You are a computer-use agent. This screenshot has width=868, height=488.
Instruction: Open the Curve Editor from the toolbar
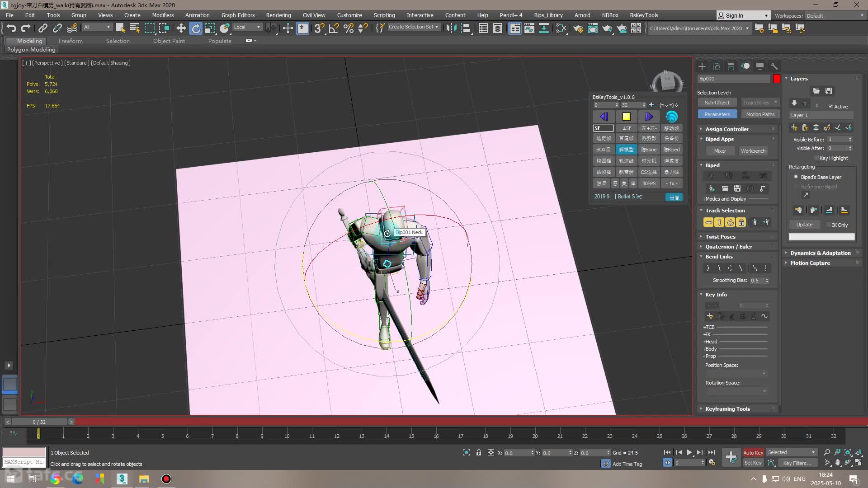pyautogui.click(x=529, y=28)
